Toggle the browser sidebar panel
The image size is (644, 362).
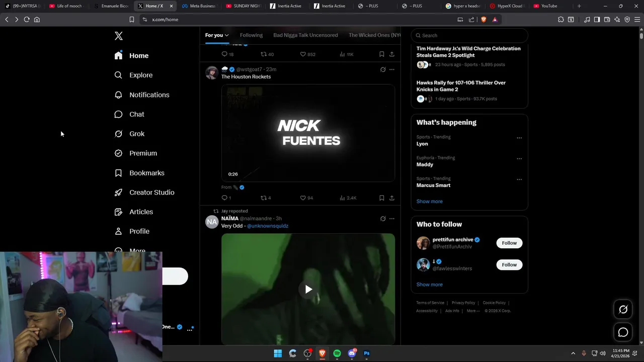click(x=597, y=20)
